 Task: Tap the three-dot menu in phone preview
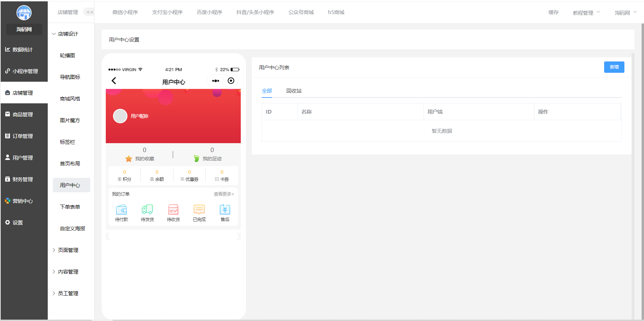[x=215, y=81]
